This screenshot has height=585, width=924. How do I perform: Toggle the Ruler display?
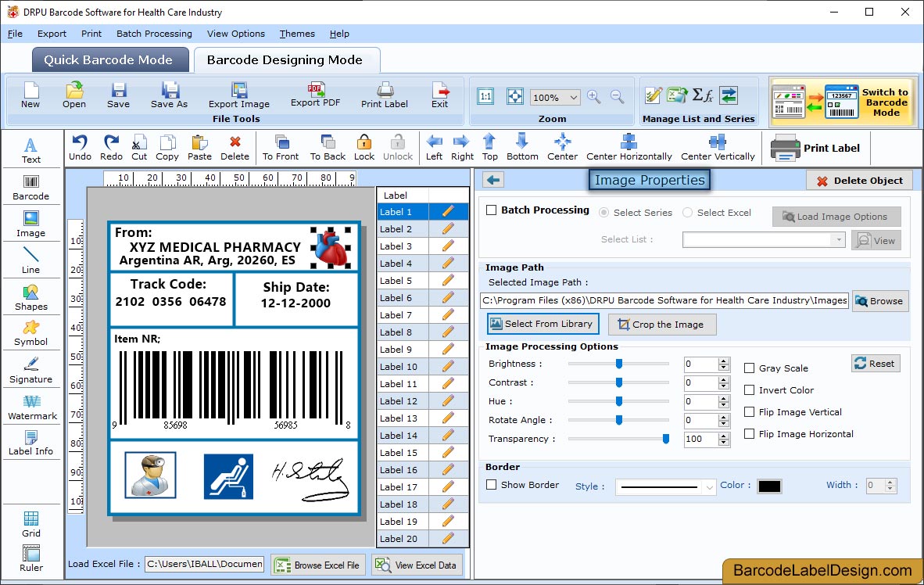[31, 558]
